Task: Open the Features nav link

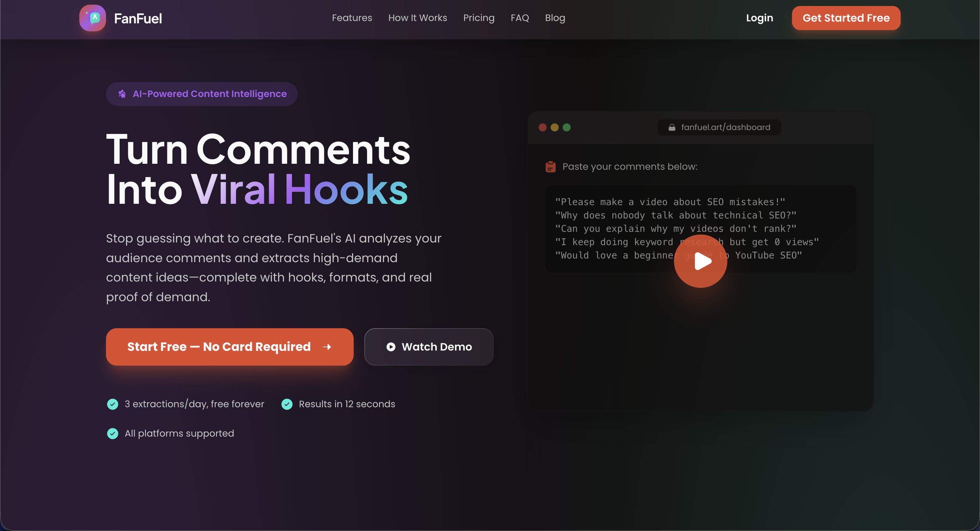Action: click(x=352, y=18)
